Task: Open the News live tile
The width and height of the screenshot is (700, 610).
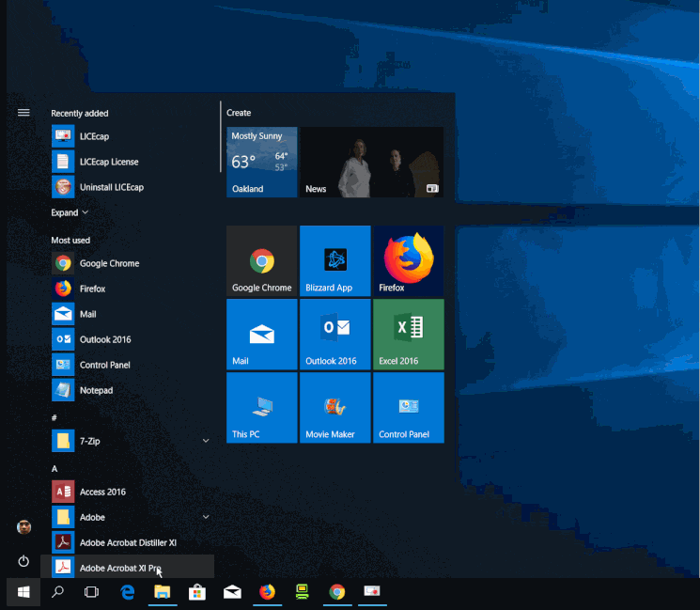Action: (x=372, y=163)
